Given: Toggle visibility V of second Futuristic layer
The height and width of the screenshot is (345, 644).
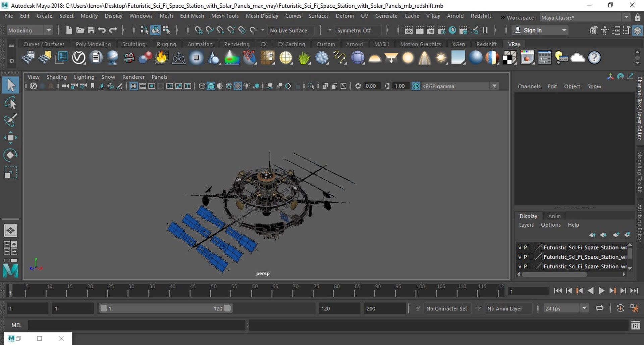Looking at the screenshot, I should (520, 257).
